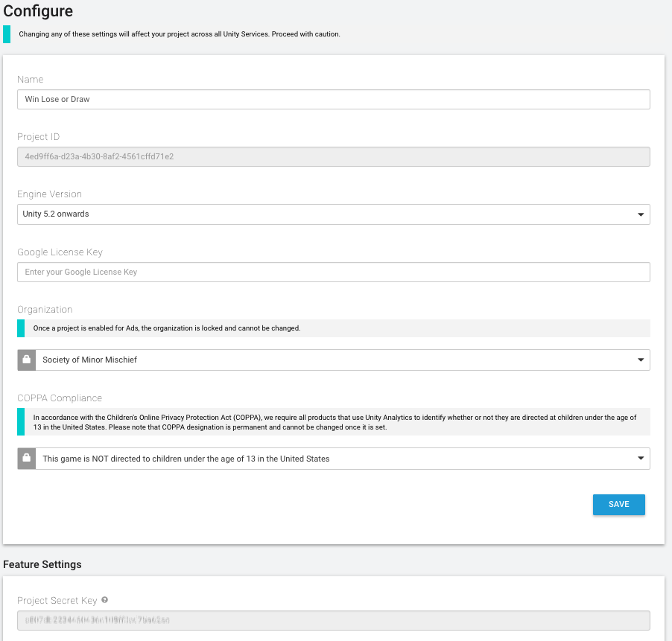
Task: Click the Unity Services caution warning banner
Action: [179, 34]
